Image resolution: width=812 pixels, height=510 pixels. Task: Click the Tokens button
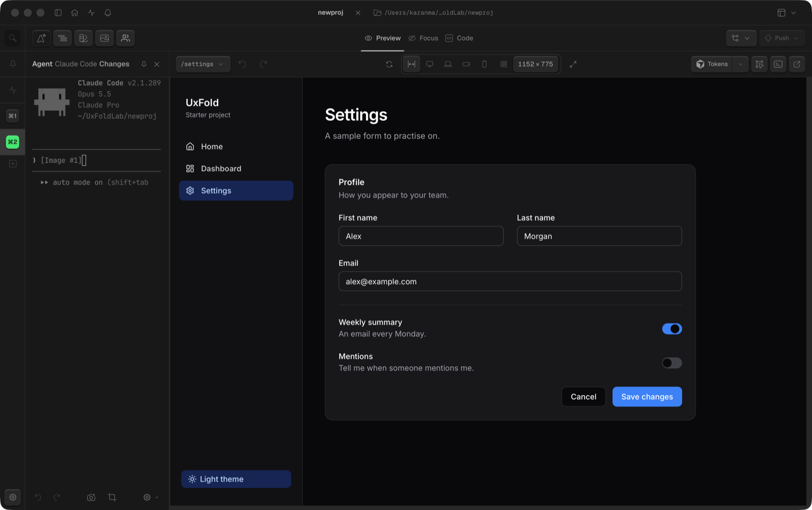[x=712, y=64]
